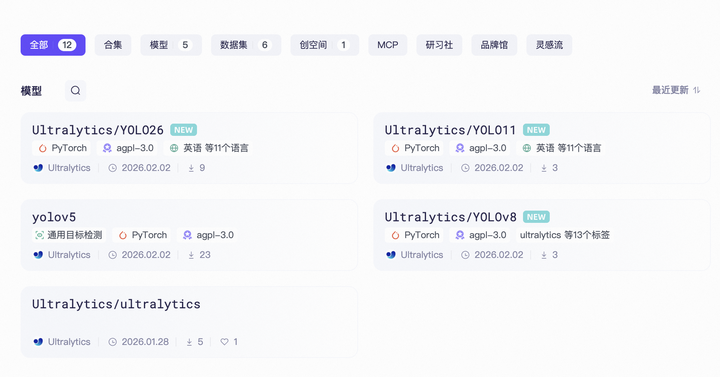Click download icon on the yolov5 card
The width and height of the screenshot is (720, 377).
click(191, 255)
